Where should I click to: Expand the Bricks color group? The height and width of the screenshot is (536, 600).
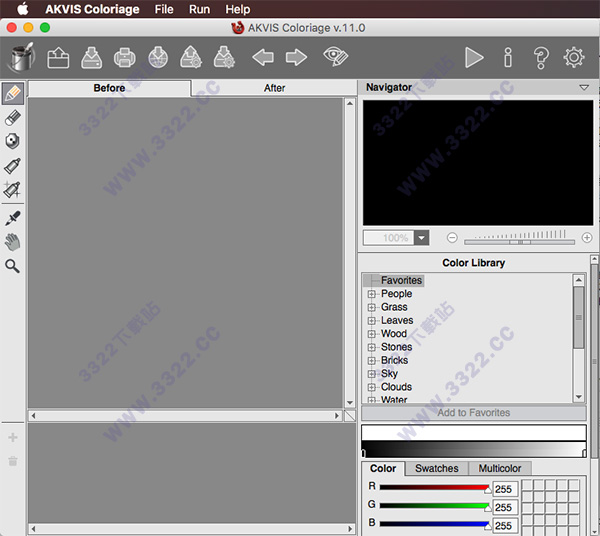[x=371, y=360]
